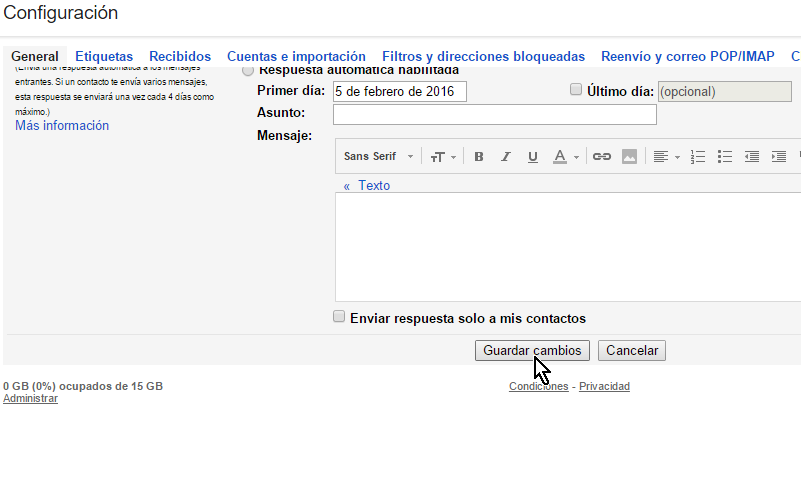801x494 pixels.
Task: Open the Administrar storage link
Action: (x=30, y=398)
